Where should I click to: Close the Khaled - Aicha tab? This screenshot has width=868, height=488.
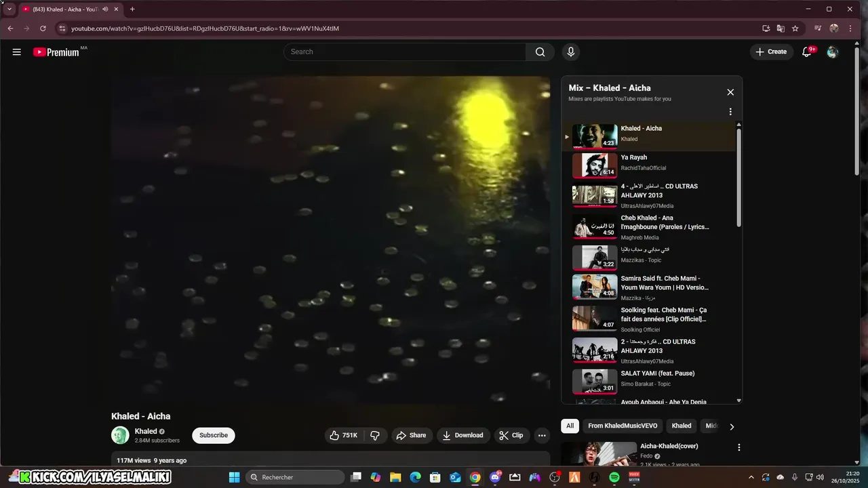click(x=116, y=9)
